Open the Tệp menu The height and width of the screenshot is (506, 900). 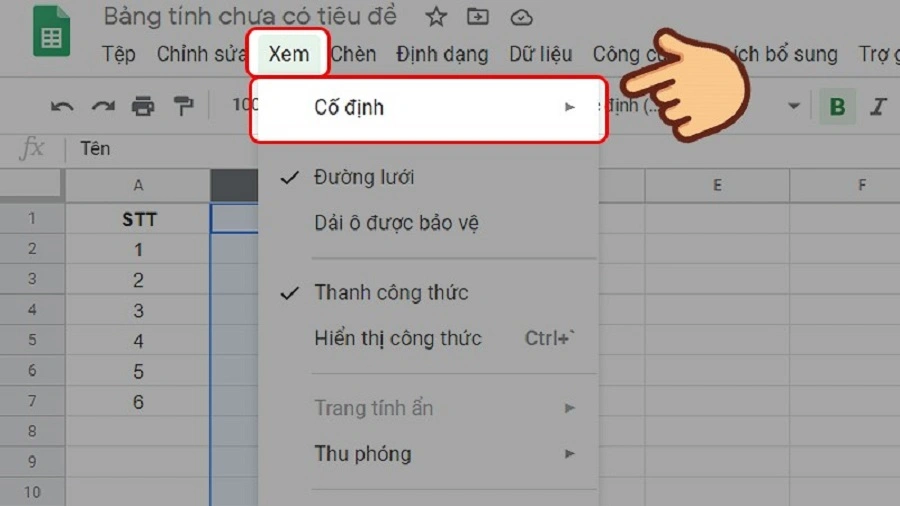[119, 54]
